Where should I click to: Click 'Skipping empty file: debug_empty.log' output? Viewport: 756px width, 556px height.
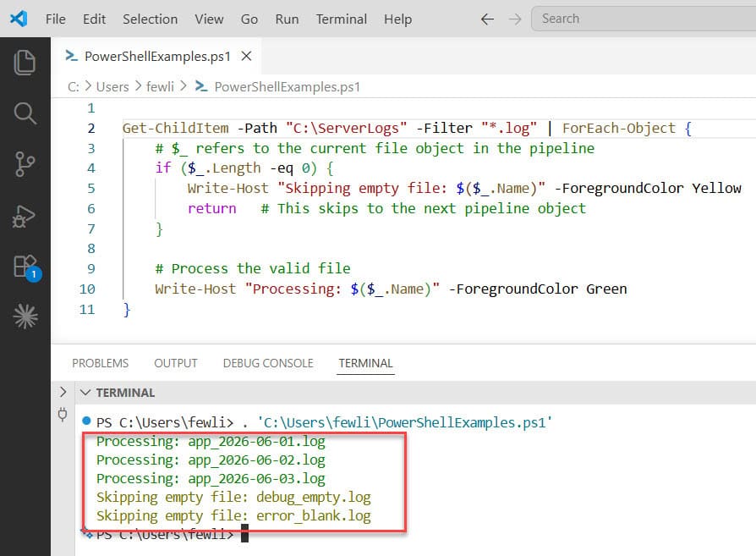pos(233,497)
